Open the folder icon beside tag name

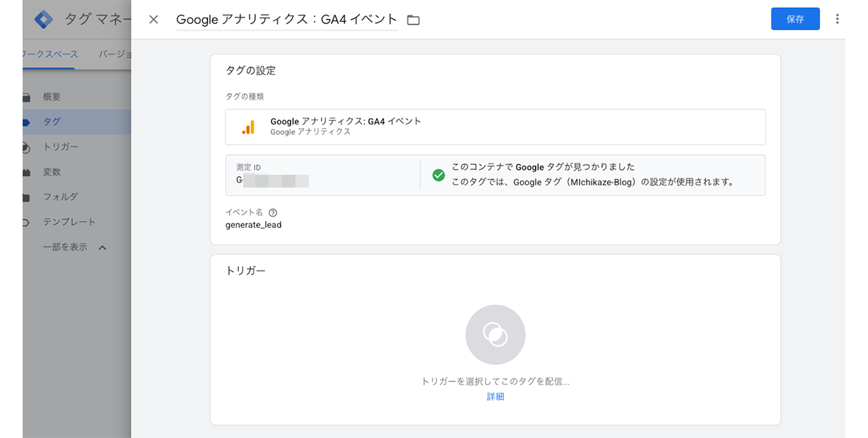pos(414,20)
